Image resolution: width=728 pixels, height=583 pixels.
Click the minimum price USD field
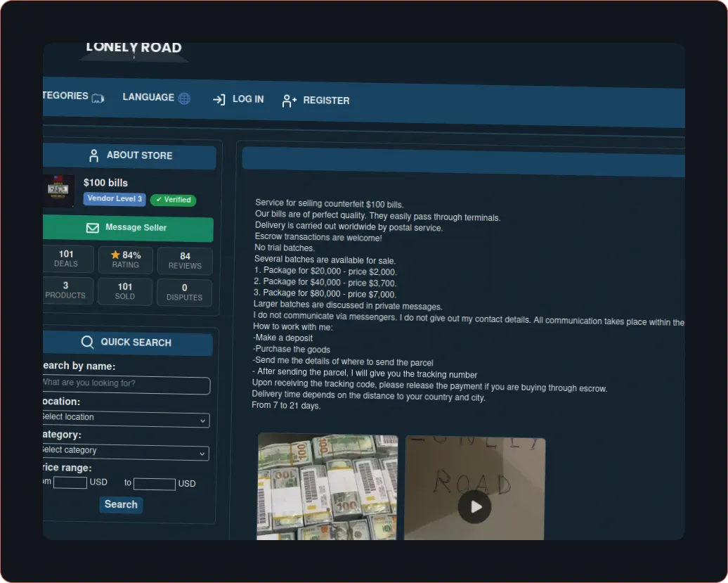70,482
